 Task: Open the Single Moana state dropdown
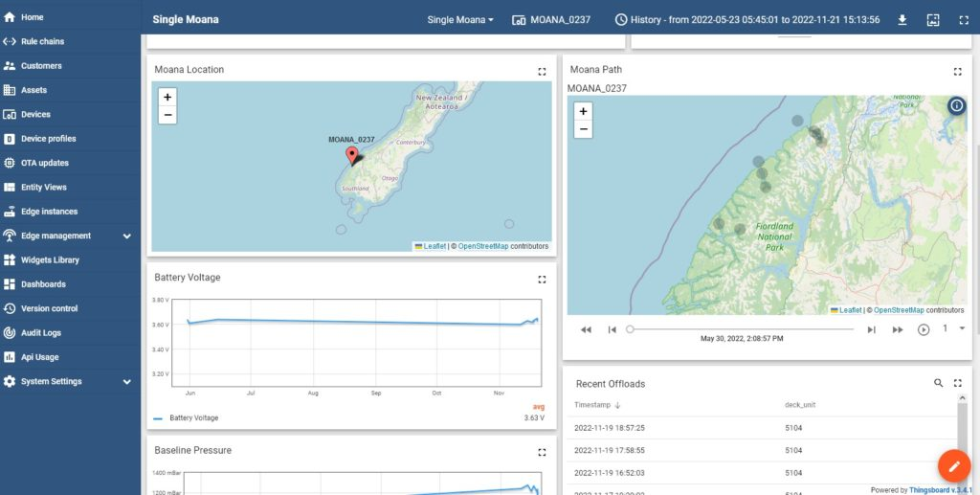[460, 19]
